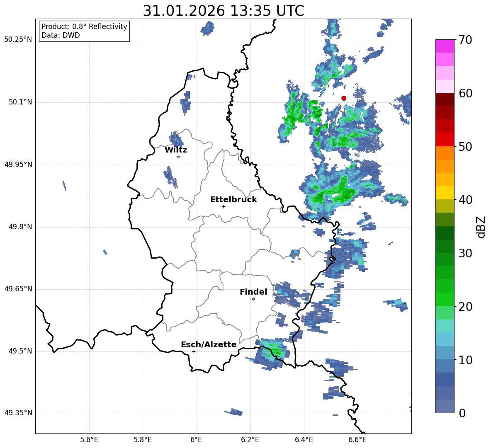Viewport: 491px width, 448px height.
Task: Click the 49.65°N latitude label
Action: click(18, 289)
